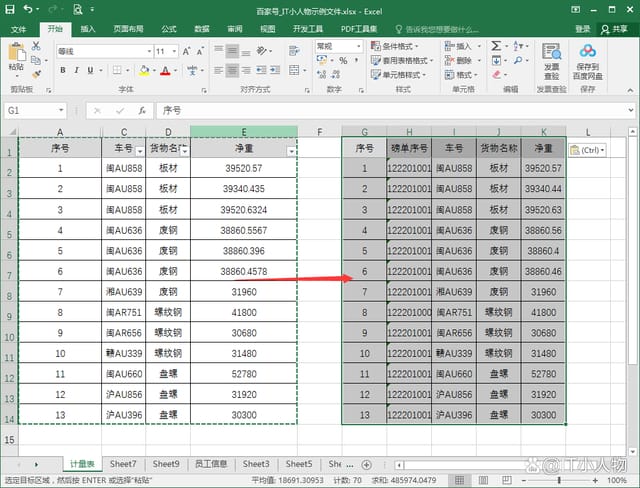Toggle Underline formatting
This screenshot has height=488, width=640.
[x=90, y=70]
